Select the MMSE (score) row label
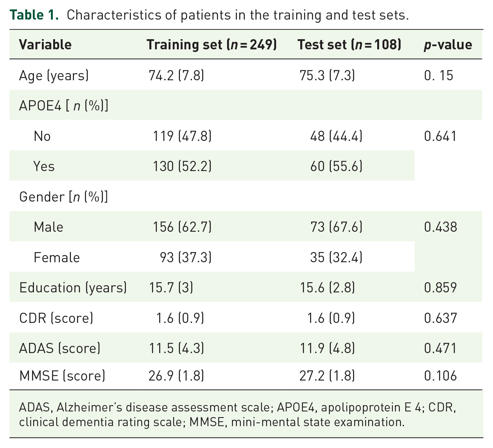 [x=62, y=376]
